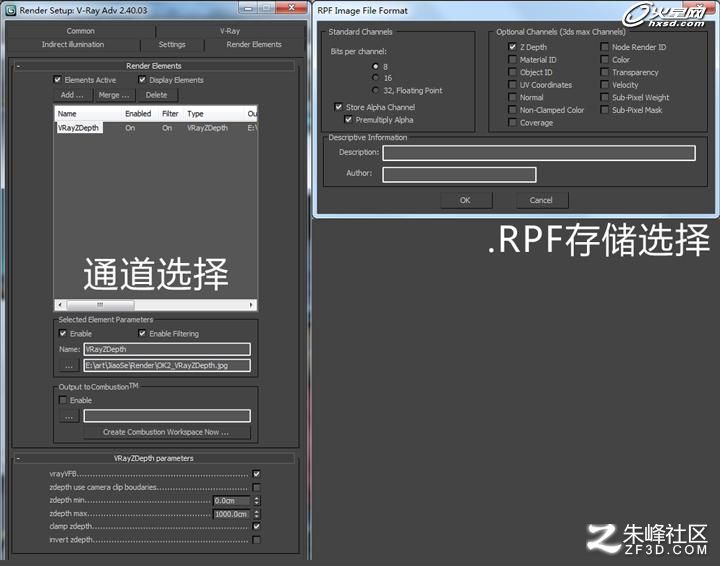Screen dimensions: 720x566
Task: Toggle Store Alpha Channel checkbox
Action: tap(338, 107)
